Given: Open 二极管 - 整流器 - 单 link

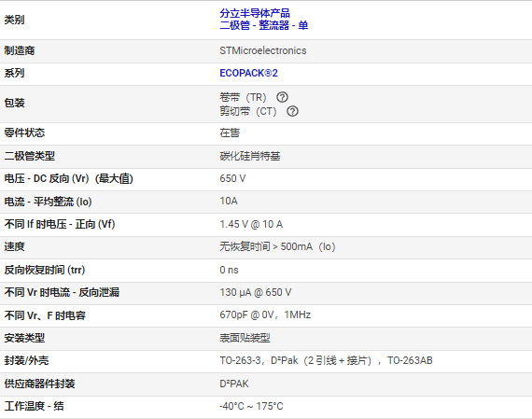Looking at the screenshot, I should (264, 25).
